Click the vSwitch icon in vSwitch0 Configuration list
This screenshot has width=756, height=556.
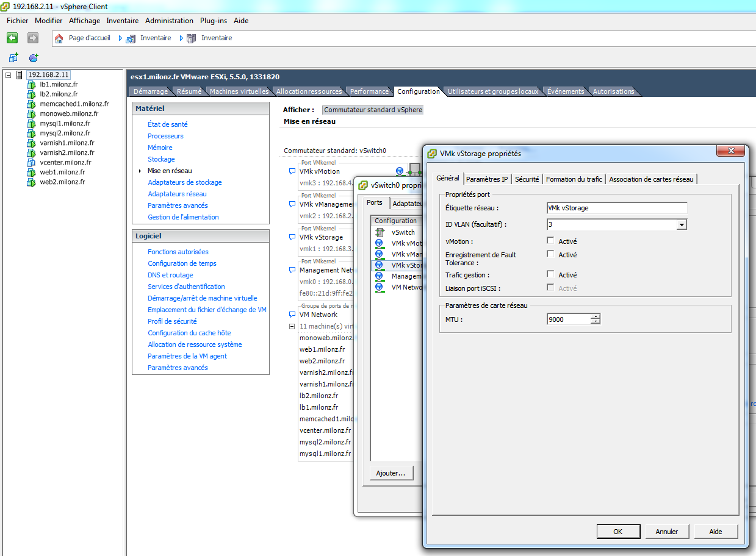[x=380, y=232]
